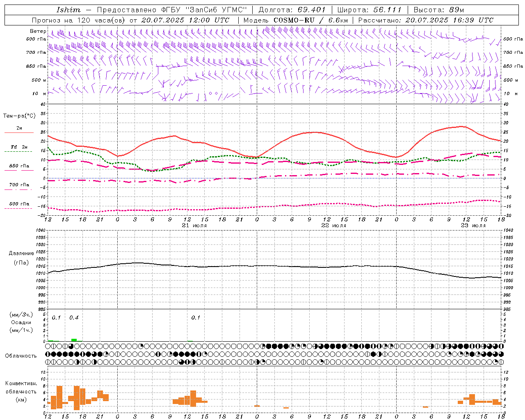
Task: Click the "850 гПа" temperature legend entry
Action: point(19,166)
